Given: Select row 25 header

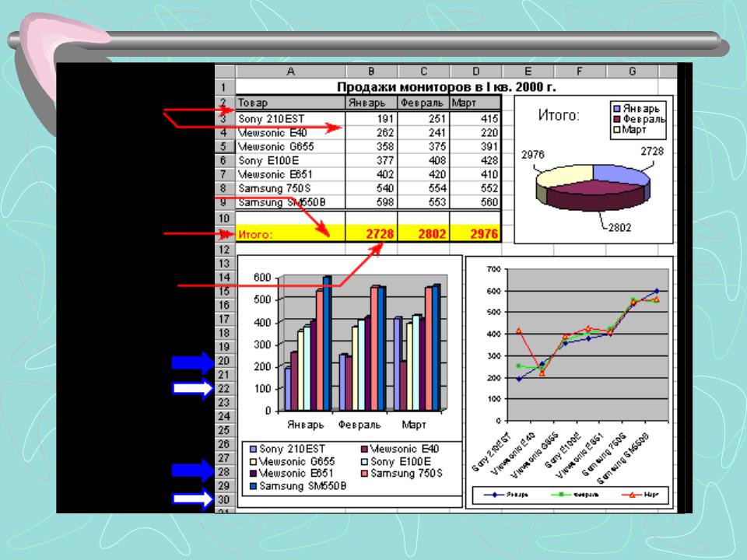Looking at the screenshot, I should (x=224, y=430).
